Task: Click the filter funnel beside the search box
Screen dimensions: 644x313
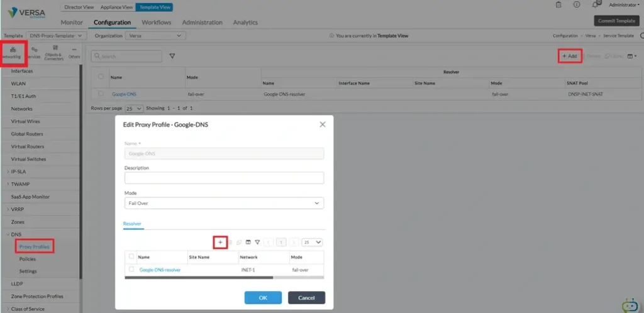Action: click(172, 56)
